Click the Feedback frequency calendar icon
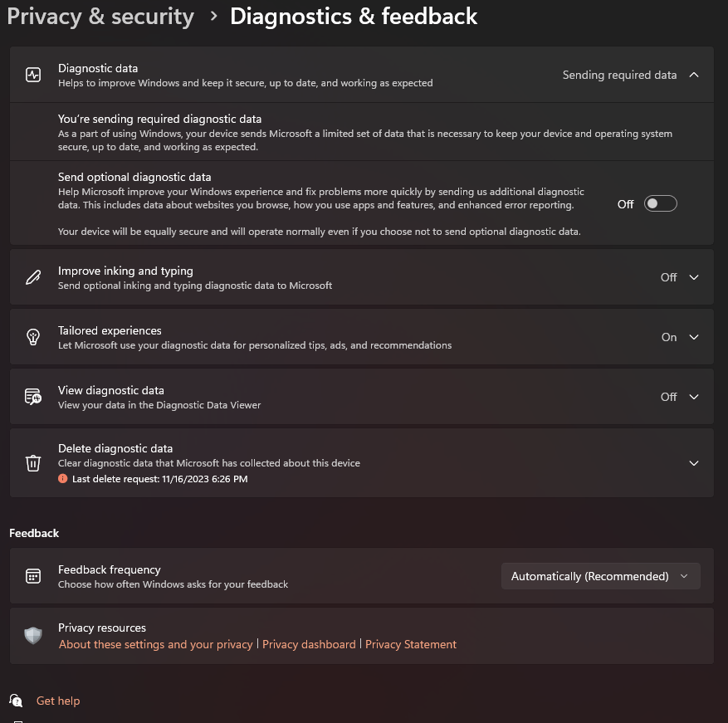The height and width of the screenshot is (723, 728). point(33,576)
